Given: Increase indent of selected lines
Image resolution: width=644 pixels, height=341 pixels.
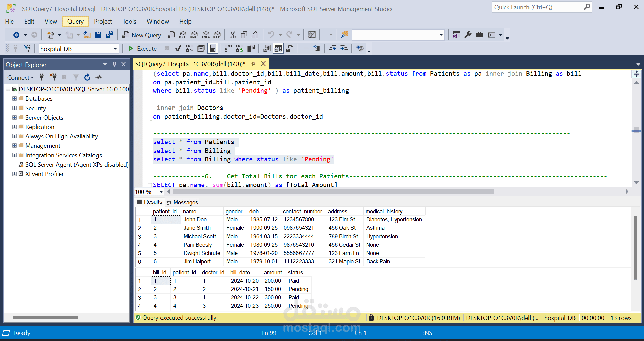Looking at the screenshot, I should coord(344,49).
